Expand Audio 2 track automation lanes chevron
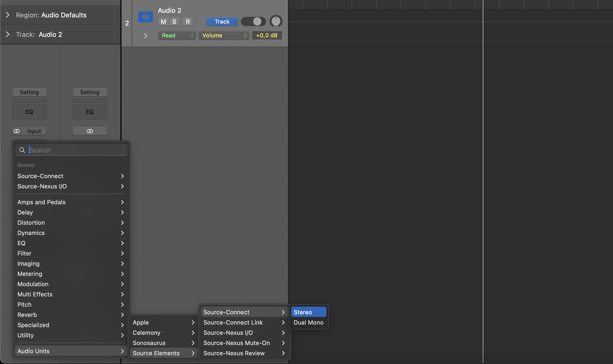This screenshot has height=364, width=613. pos(145,36)
